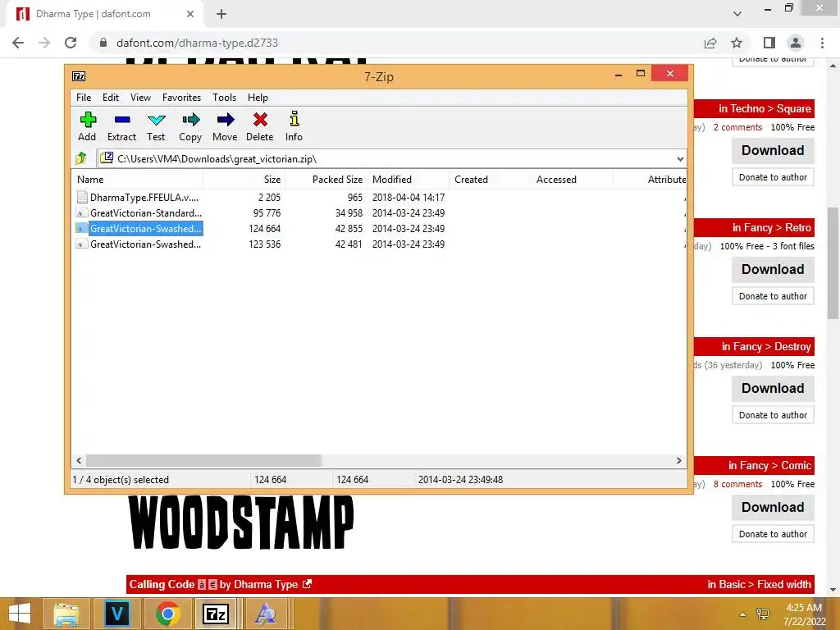Open the File menu in 7-Zip
Viewport: 840px width, 630px height.
tap(84, 98)
